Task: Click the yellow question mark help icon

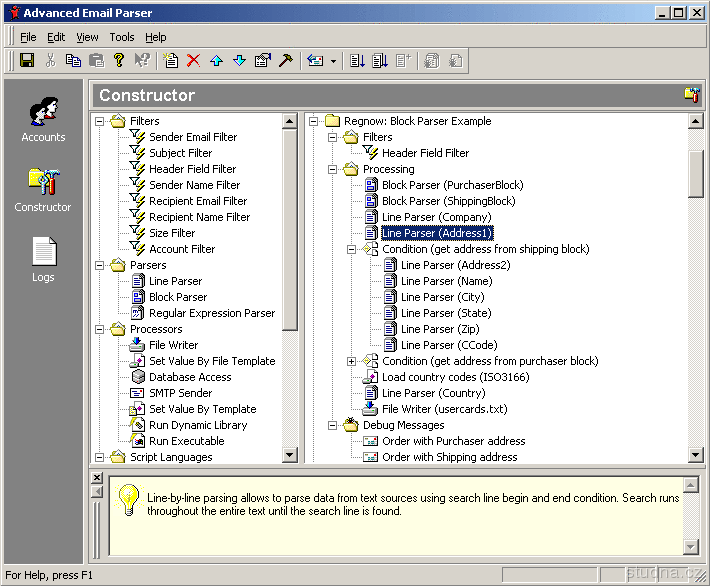Action: point(119,61)
